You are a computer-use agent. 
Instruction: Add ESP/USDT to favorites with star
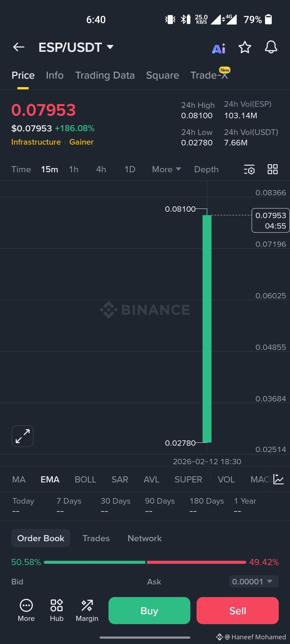245,47
